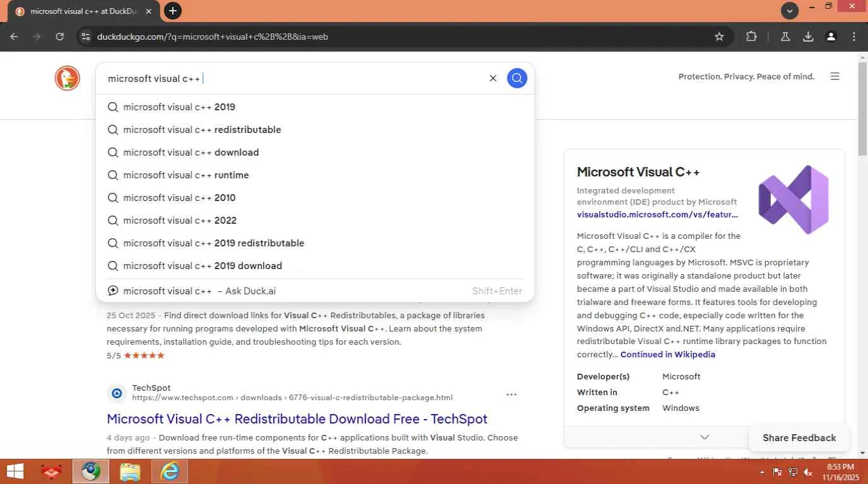The width and height of the screenshot is (868, 484).
Task: Pick the "2019 download" suggestion
Action: pos(315,266)
